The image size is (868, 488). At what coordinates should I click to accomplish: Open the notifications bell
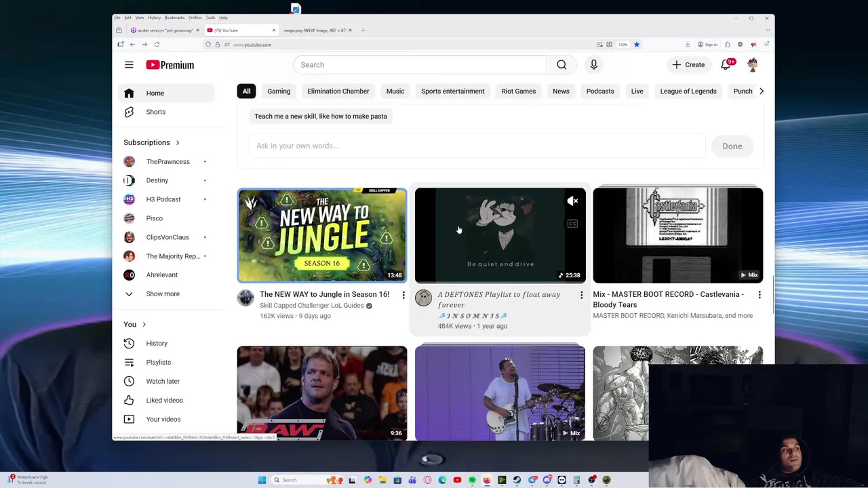[726, 64]
